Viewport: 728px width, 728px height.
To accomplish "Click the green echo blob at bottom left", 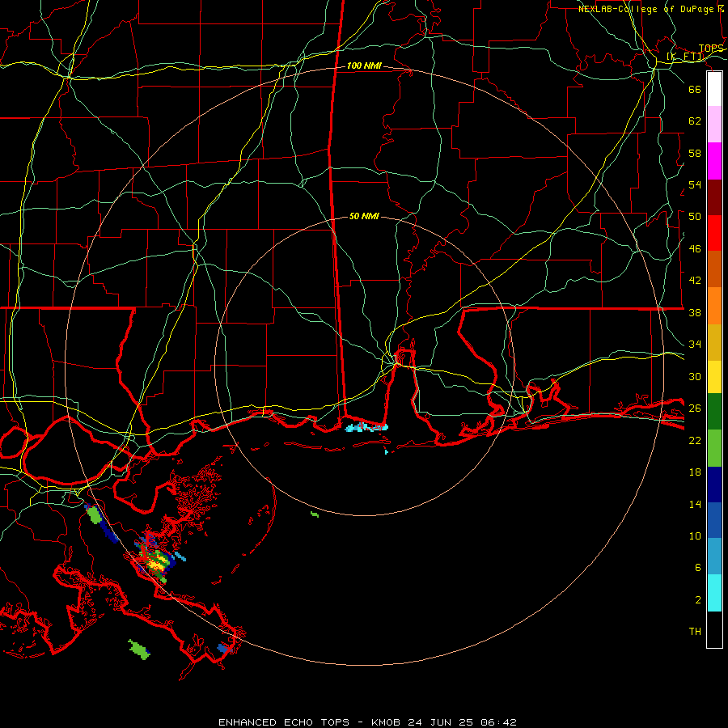I will pyautogui.click(x=139, y=649).
